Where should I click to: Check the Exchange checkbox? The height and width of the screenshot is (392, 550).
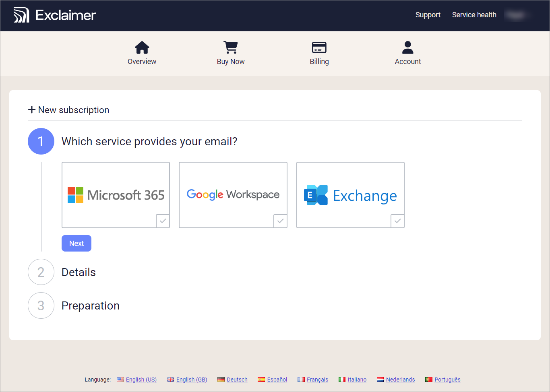[397, 221]
